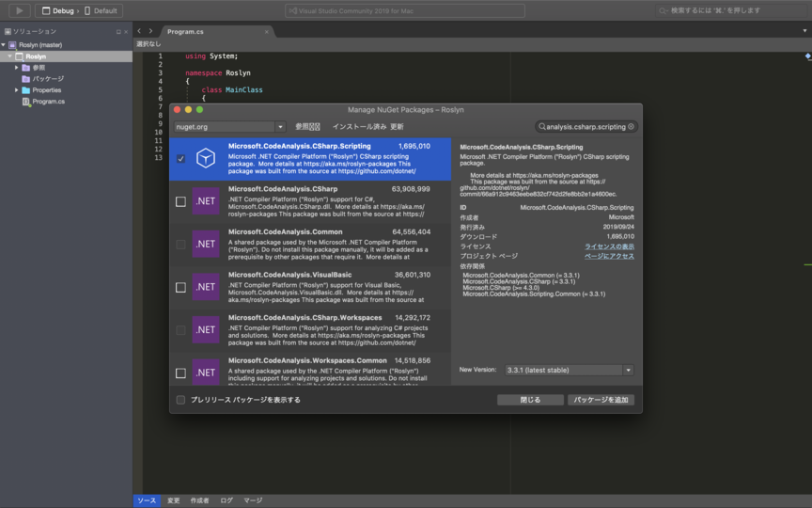Click the .NET icon of CSharp.Workspaces package

[x=206, y=329]
